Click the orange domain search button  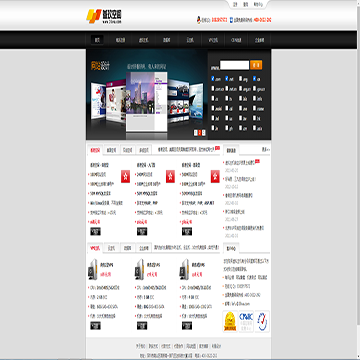pos(256,65)
